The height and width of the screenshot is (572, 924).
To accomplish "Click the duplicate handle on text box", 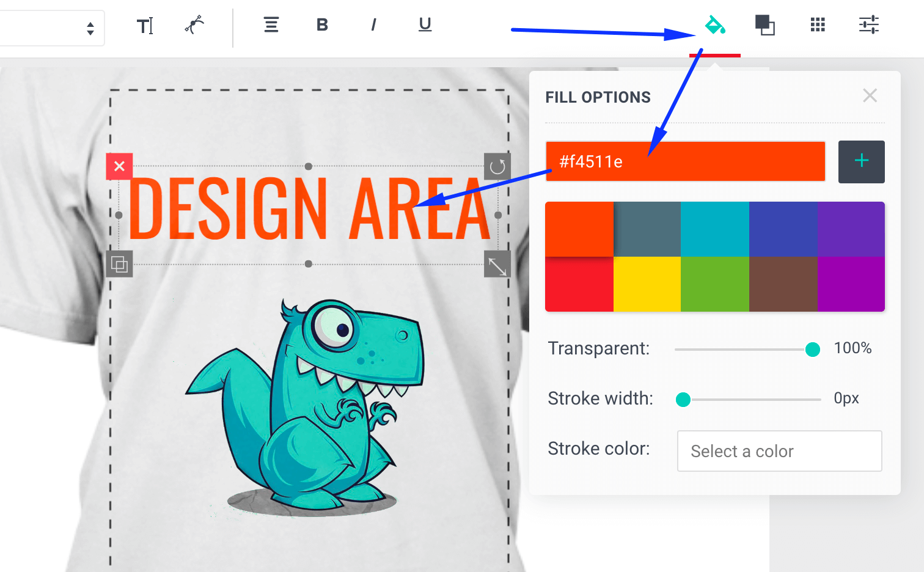I will 119,264.
